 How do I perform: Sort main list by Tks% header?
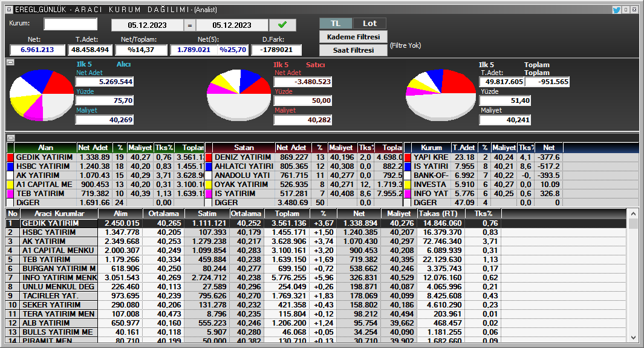pos(483,214)
